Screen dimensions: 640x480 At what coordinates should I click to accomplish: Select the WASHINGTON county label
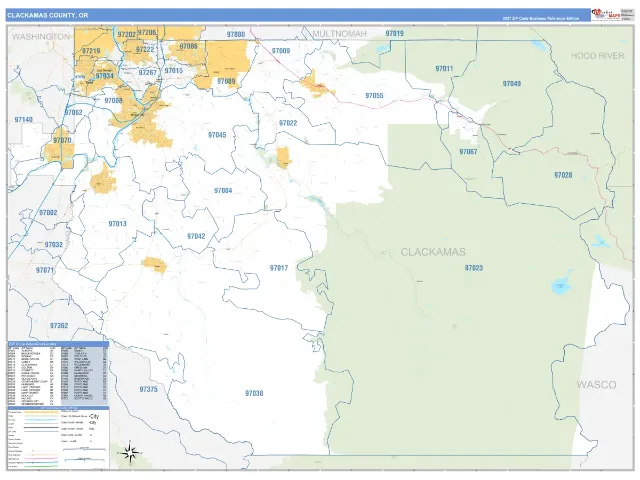click(x=41, y=37)
